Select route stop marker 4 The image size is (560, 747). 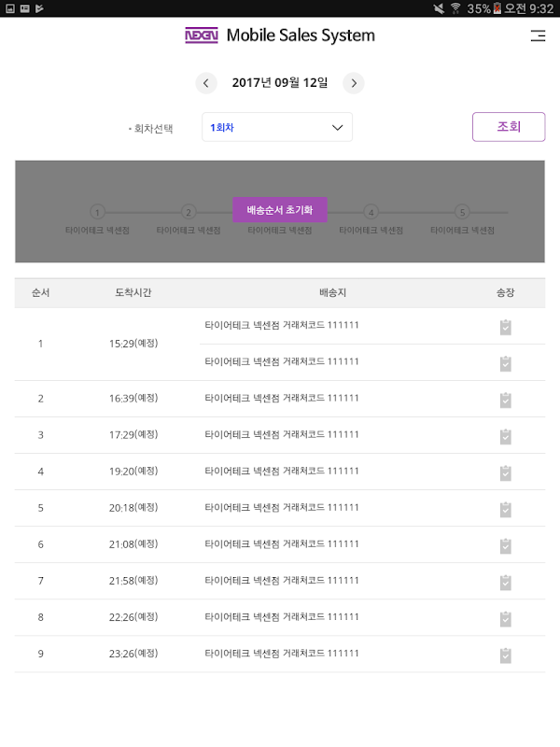[x=371, y=212]
